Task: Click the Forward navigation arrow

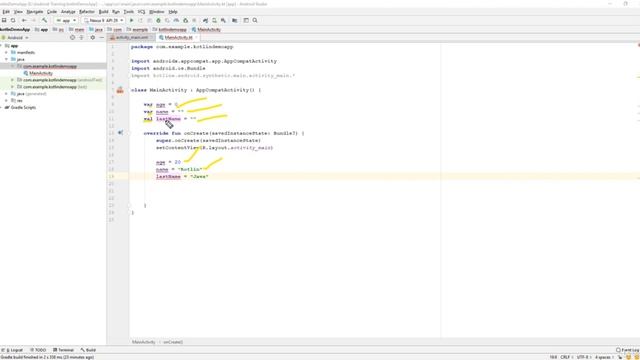Action: (33, 20)
